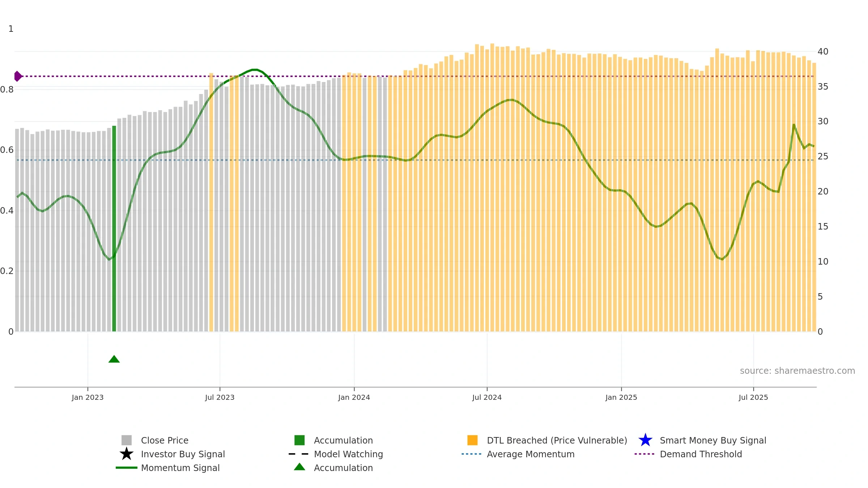The image size is (868, 488).
Task: Click the gray Close Price legend swatch
Action: (x=126, y=440)
